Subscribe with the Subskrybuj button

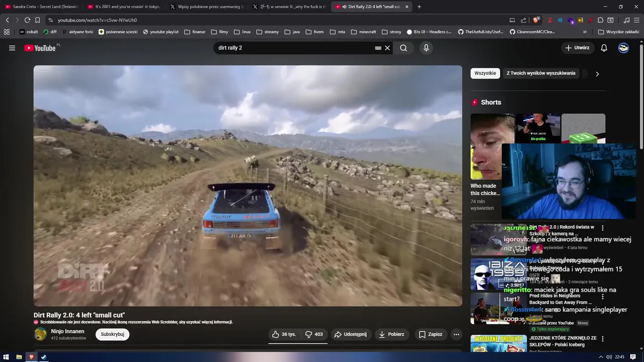[x=112, y=334]
